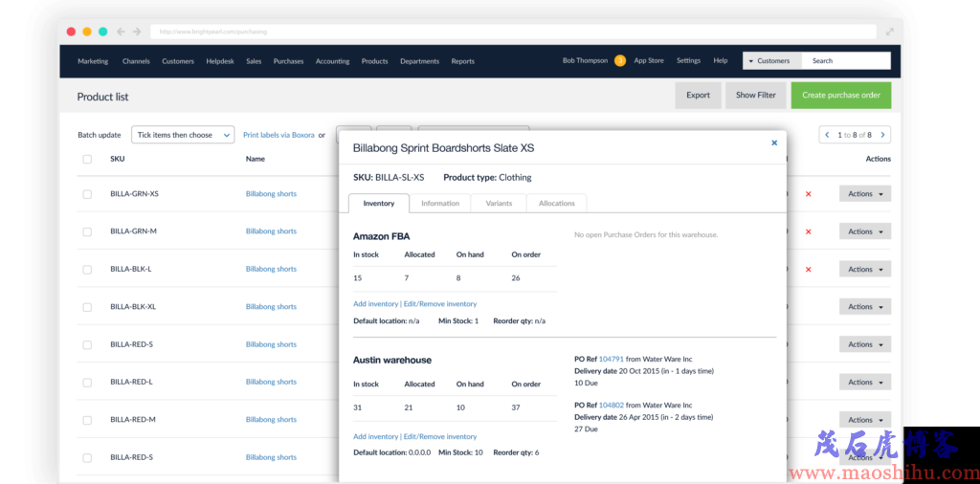Open the Helpdesk menu
980x484 pixels.
220,61
